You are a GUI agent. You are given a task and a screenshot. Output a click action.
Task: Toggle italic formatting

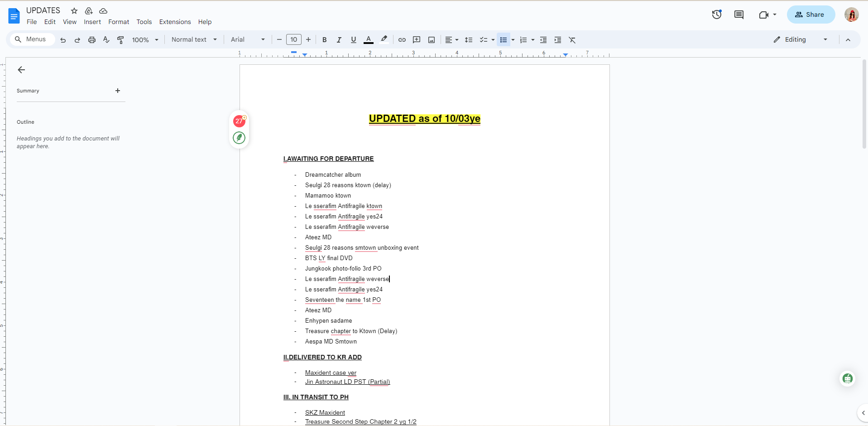point(339,40)
